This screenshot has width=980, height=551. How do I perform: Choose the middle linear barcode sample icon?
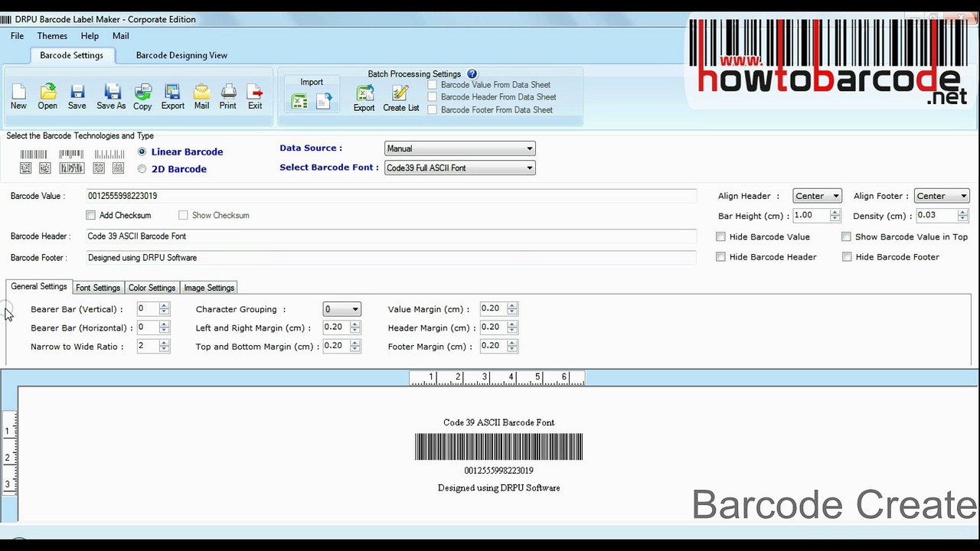pos(71,155)
